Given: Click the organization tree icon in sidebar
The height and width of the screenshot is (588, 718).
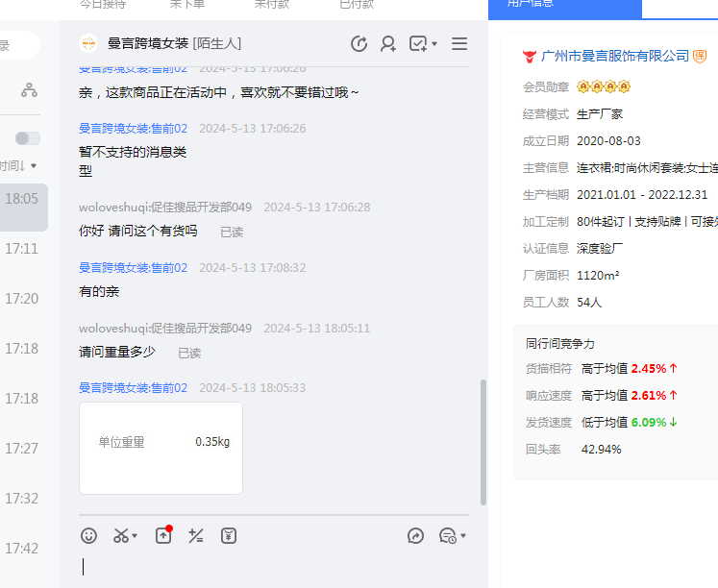Looking at the screenshot, I should coord(29,90).
